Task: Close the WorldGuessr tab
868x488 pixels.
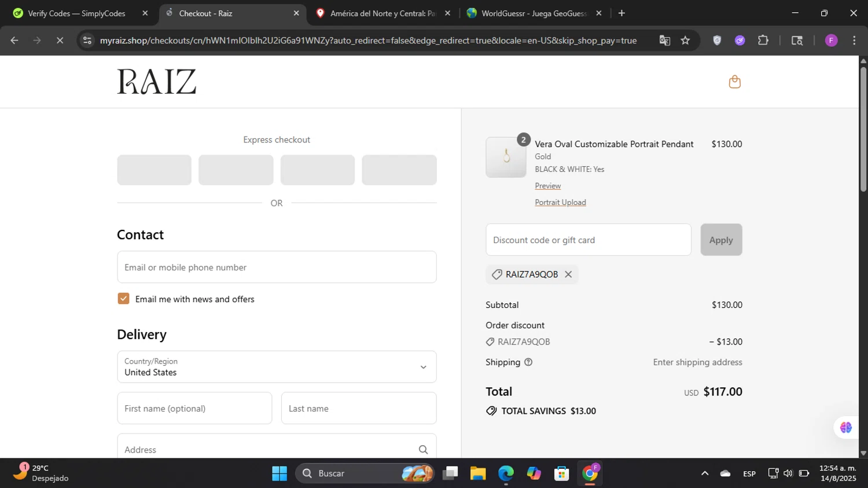Action: pos(599,13)
